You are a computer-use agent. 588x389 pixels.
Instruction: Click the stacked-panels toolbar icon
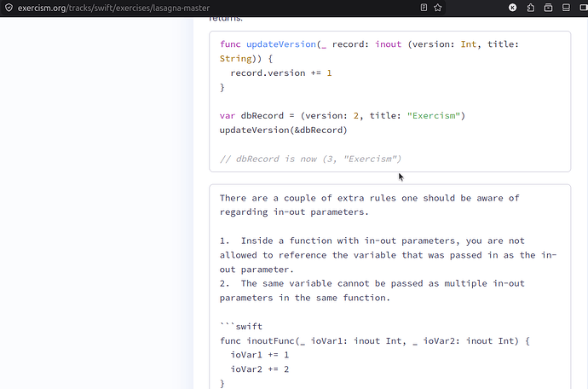566,8
